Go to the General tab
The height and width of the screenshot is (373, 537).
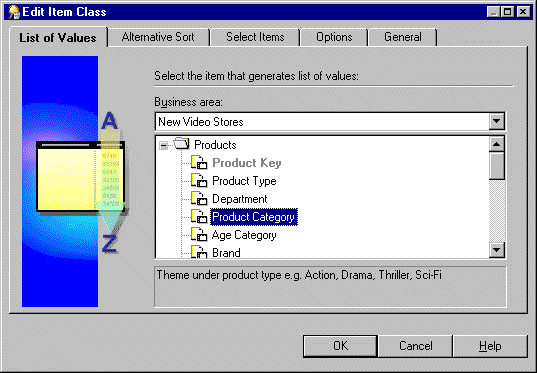(x=403, y=37)
